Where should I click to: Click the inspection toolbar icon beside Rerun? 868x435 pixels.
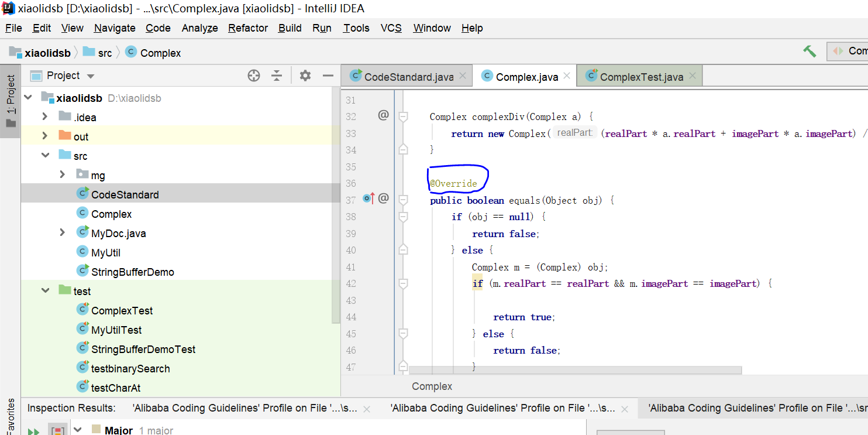(57, 430)
